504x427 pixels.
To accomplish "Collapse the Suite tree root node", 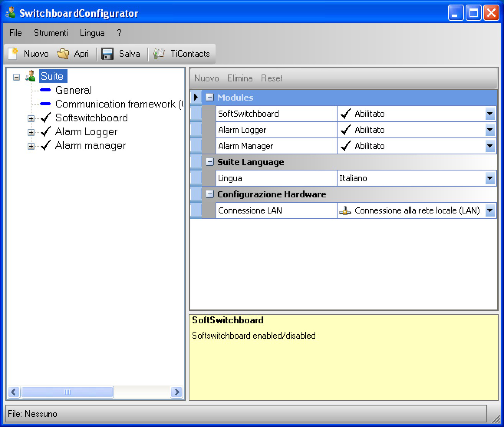I will pos(16,77).
